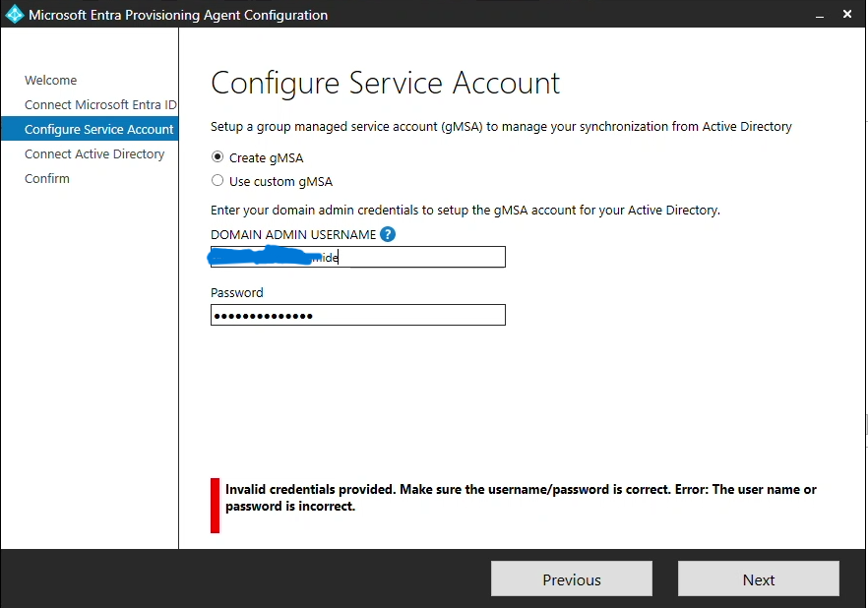The height and width of the screenshot is (608, 868).
Task: Click the help icon next to DOMAIN ADMIN USERNAME
Action: coord(389,234)
